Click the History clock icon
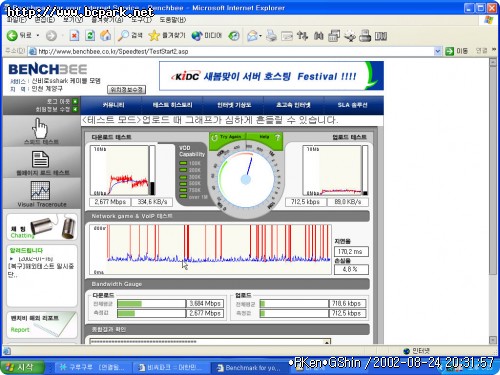500x375 pixels. tap(234, 36)
